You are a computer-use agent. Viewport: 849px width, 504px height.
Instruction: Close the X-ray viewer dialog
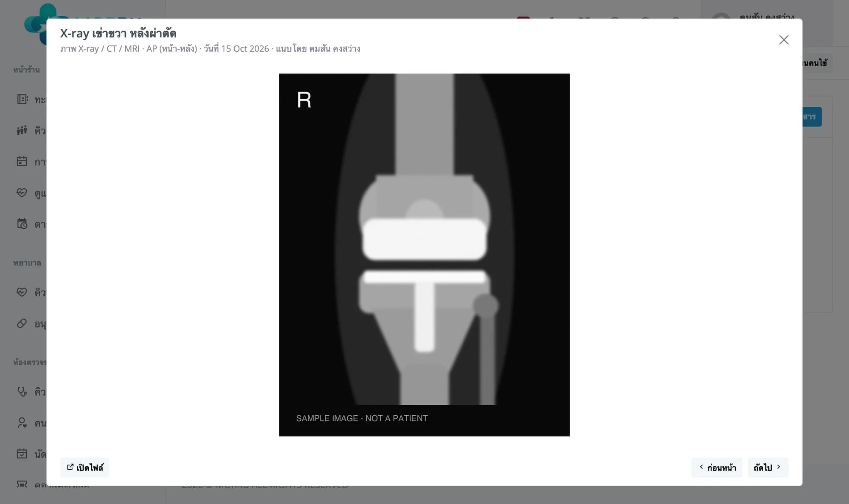(784, 40)
